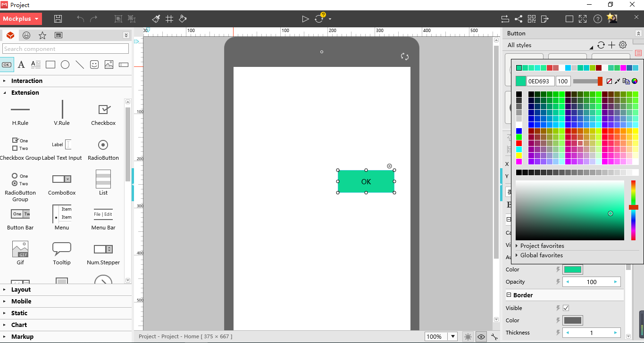Image resolution: width=644 pixels, height=343 pixels.
Task: Select the Circle shape quick component
Action: tap(65, 65)
